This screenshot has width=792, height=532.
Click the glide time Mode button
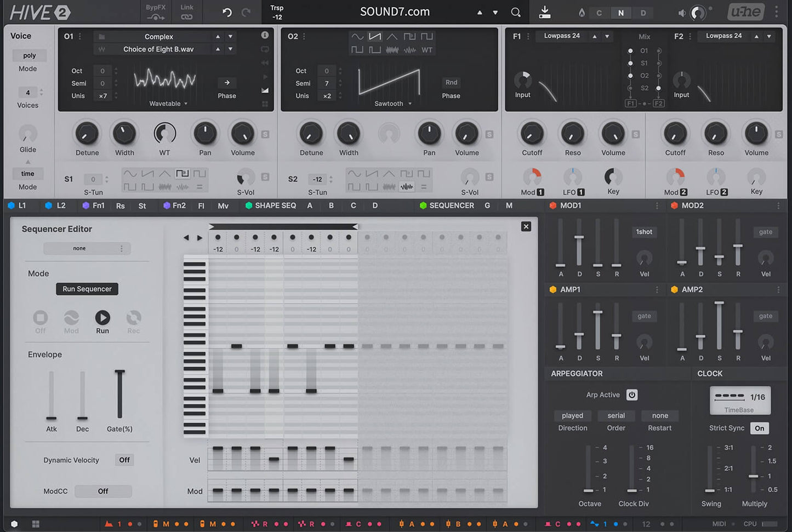[x=27, y=174]
